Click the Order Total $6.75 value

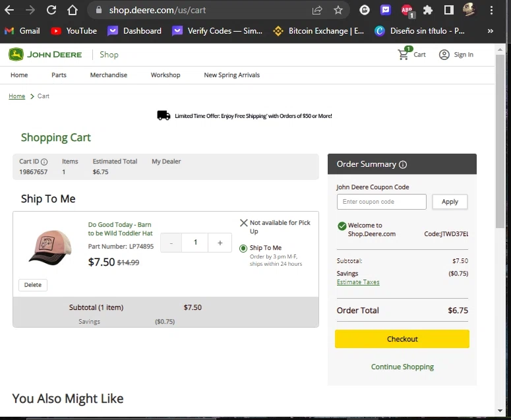coord(458,310)
